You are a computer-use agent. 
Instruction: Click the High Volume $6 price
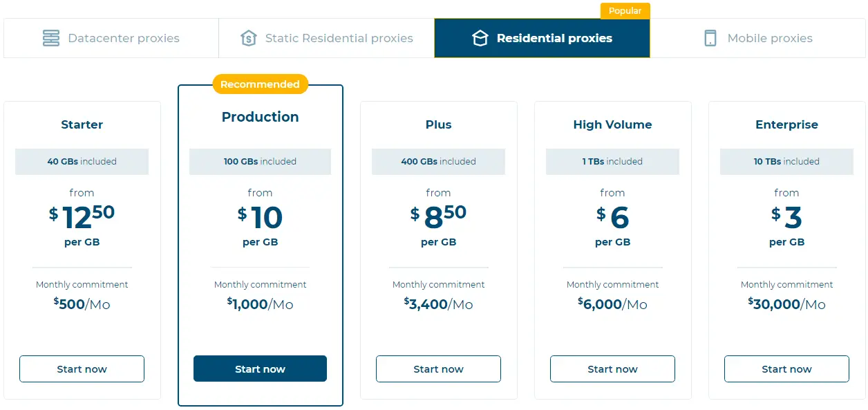click(612, 218)
